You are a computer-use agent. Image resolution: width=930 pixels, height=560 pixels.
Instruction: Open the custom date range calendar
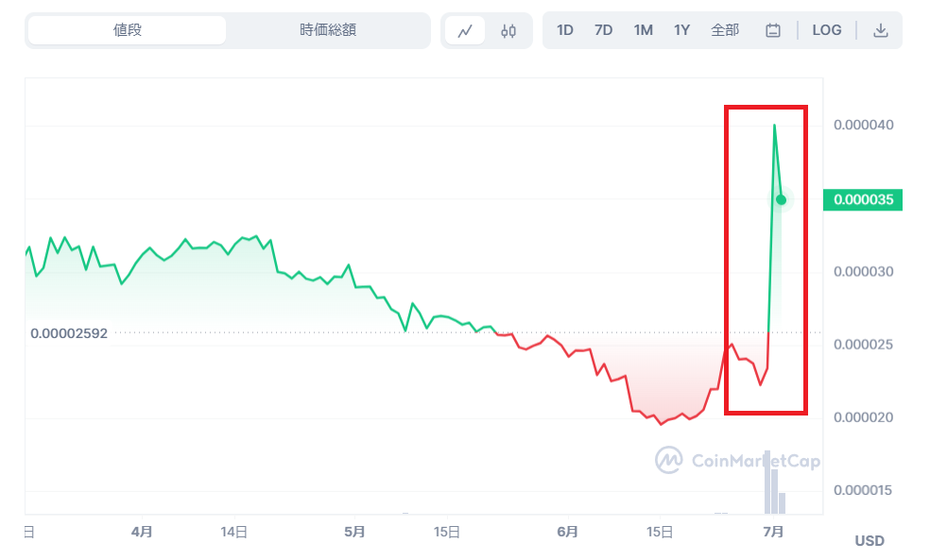(772, 30)
